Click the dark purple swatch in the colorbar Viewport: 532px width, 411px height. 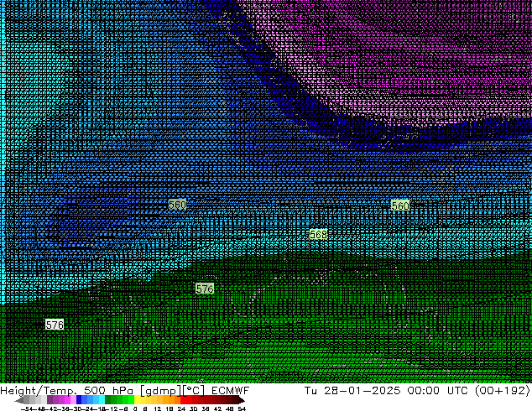[x=50, y=400]
